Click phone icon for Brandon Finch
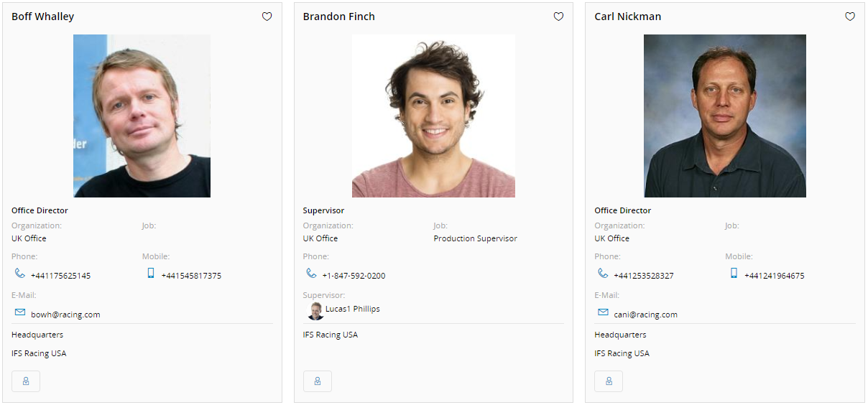Viewport: 868px width, 405px height. [x=311, y=274]
